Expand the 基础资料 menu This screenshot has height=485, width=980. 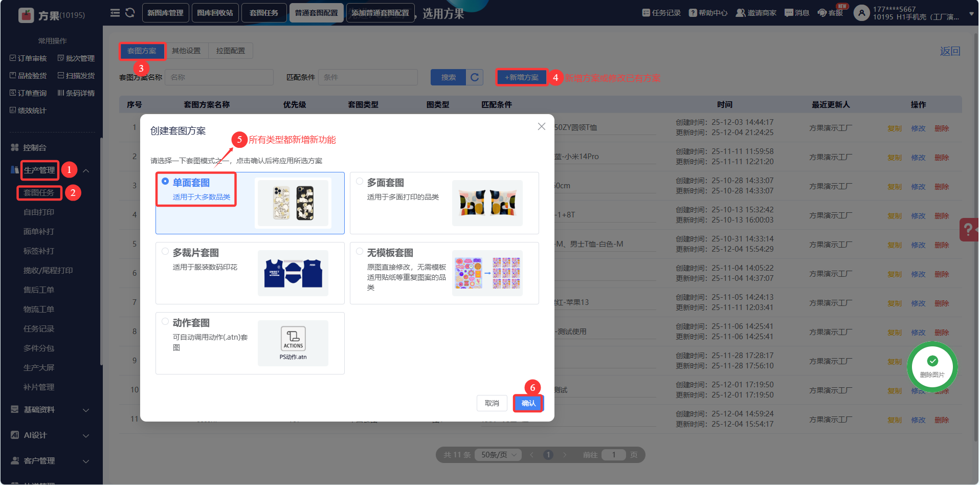coord(86,410)
